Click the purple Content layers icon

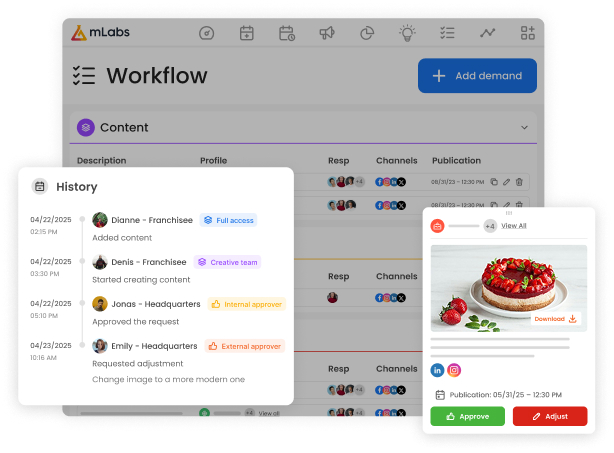pos(86,128)
